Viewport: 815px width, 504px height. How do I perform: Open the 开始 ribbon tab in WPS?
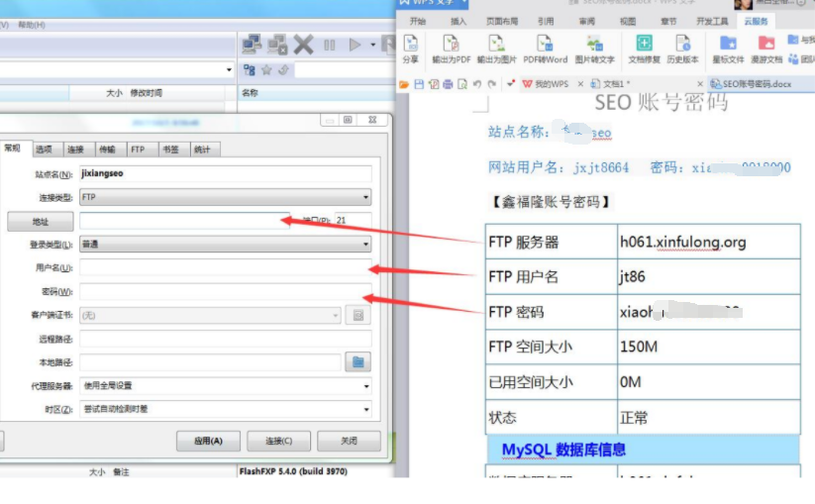417,22
